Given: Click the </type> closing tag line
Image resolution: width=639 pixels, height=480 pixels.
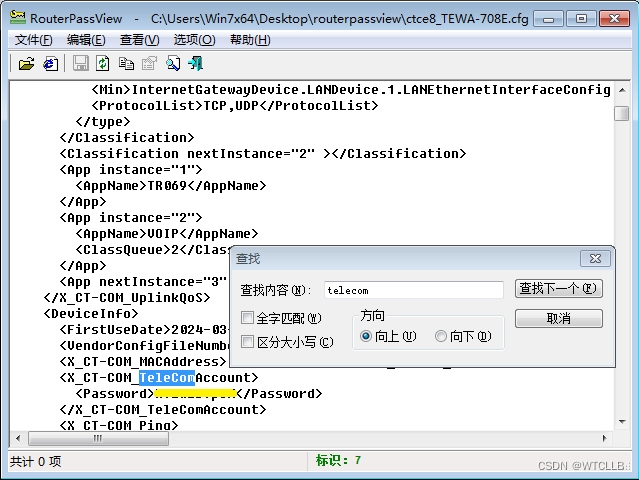Looking at the screenshot, I should pyautogui.click(x=103, y=122).
